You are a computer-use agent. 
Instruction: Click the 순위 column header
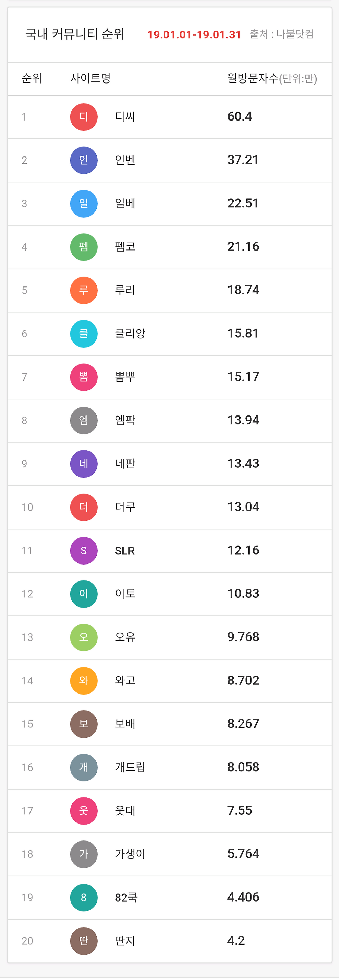32,78
